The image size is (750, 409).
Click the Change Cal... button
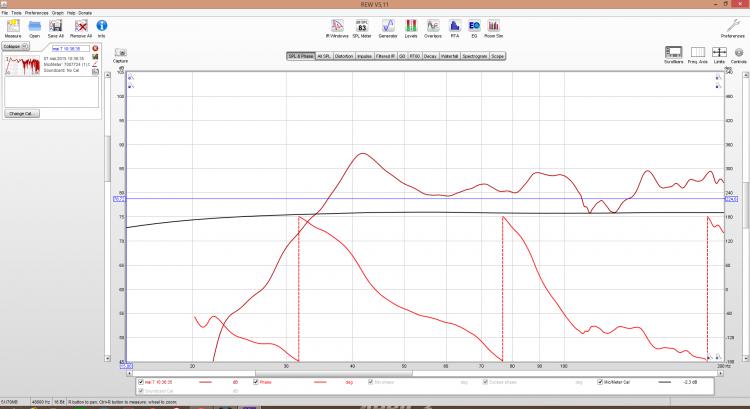click(22, 114)
